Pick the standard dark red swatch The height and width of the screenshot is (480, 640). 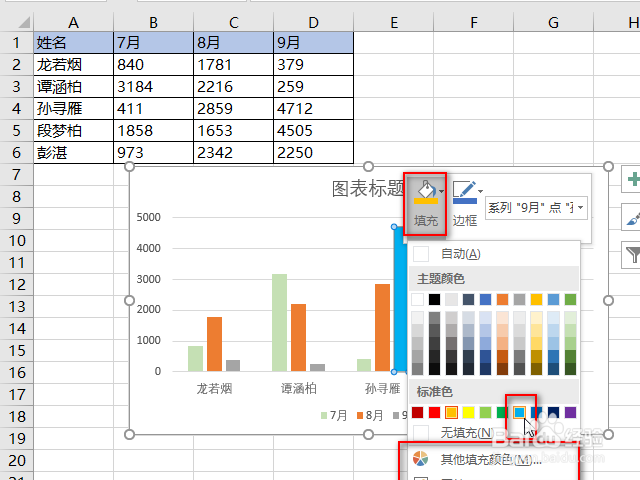(x=418, y=413)
